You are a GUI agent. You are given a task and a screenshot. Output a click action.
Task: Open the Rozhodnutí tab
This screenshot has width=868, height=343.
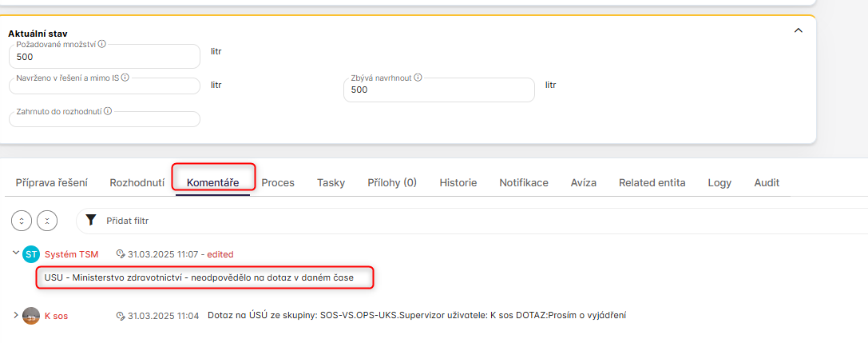coord(137,182)
